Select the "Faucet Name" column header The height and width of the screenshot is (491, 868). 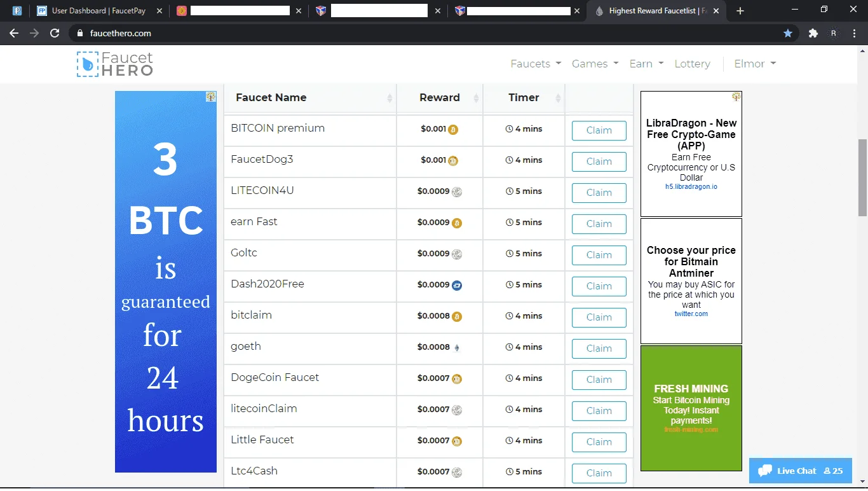[x=271, y=98]
